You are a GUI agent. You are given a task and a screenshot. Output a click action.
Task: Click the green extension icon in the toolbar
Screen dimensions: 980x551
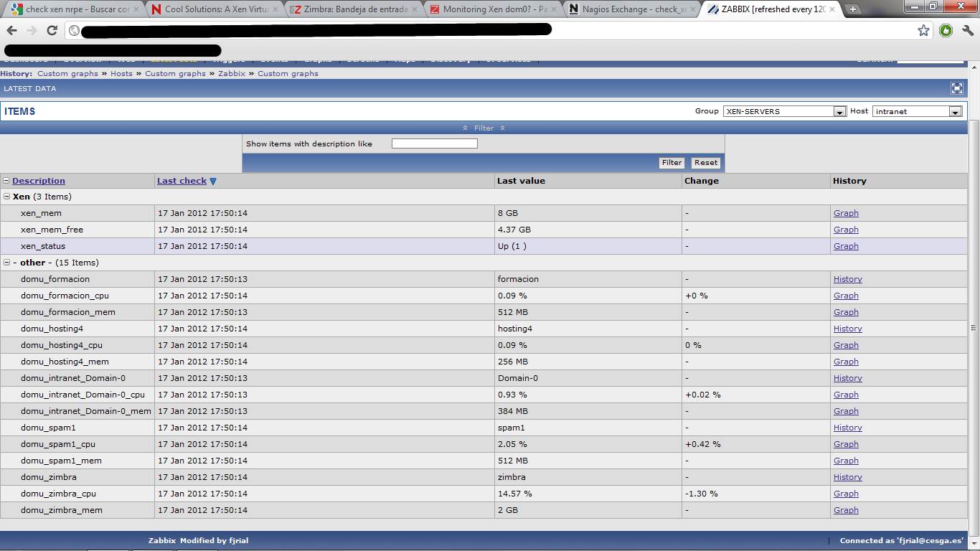[x=946, y=30]
